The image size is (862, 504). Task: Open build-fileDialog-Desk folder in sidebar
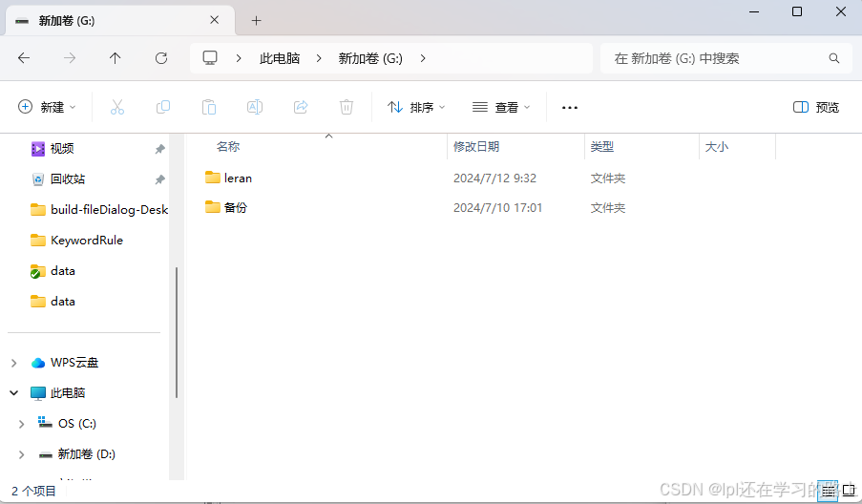click(x=99, y=209)
